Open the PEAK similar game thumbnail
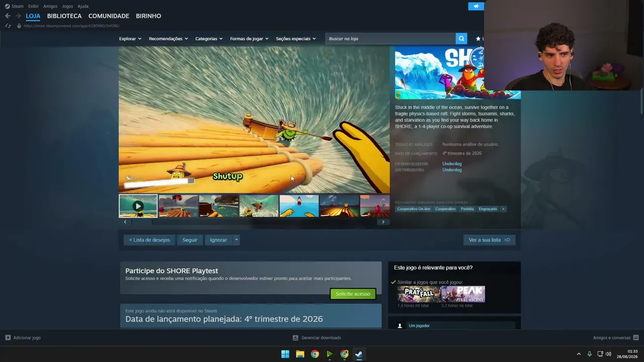 point(463,294)
